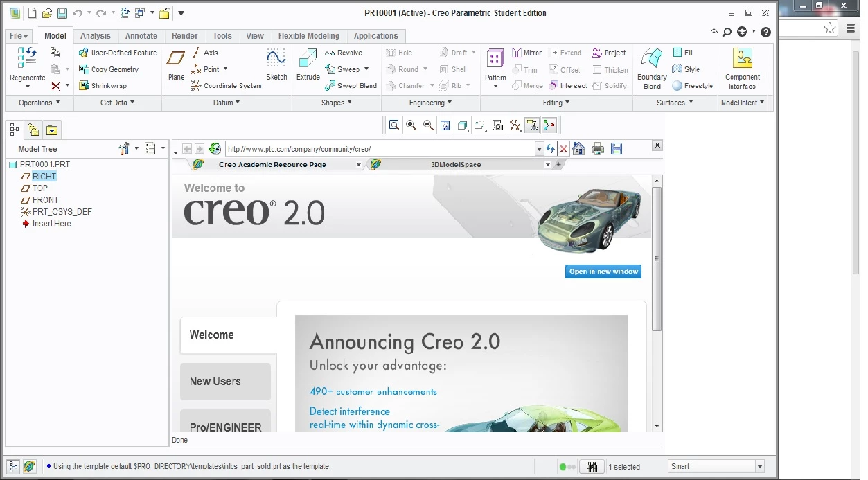Screen dimensions: 868x480
Task: Select the Style surface tool
Action: 686,69
